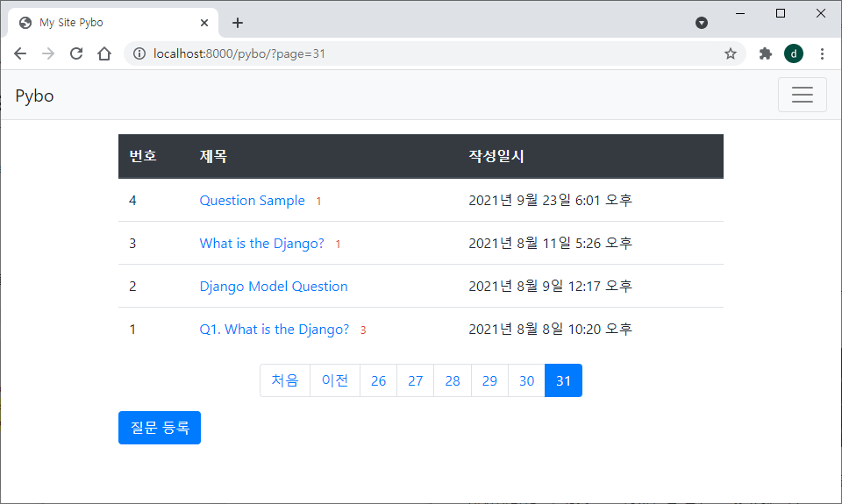The height and width of the screenshot is (504, 842).
Task: Click the date '2021년 8월 9일 12:17 오후'
Action: pyautogui.click(x=551, y=286)
